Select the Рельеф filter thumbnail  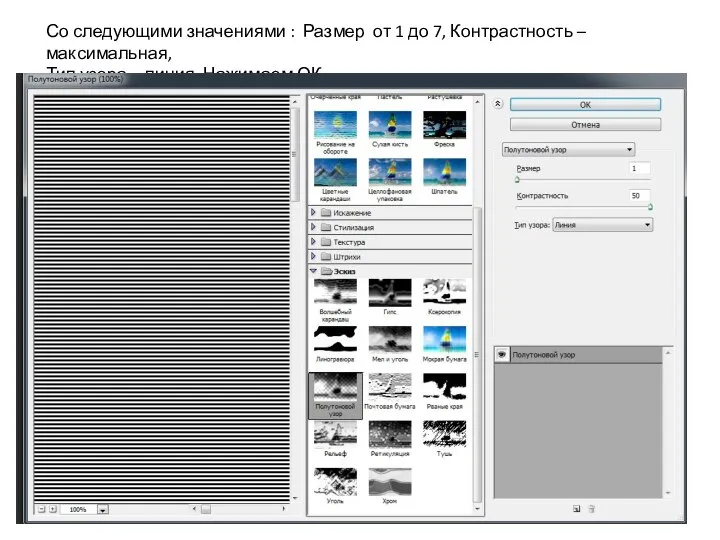click(335, 434)
